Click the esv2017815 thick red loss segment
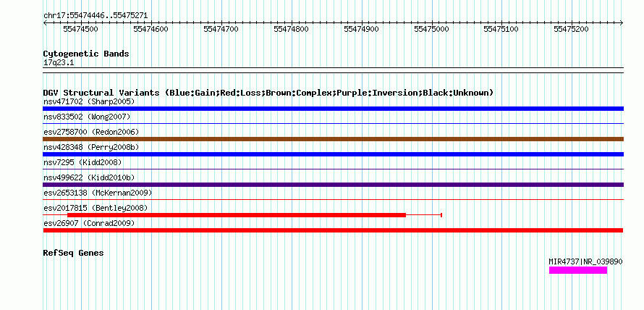Screen dimensions: 644x310 pos(237,215)
